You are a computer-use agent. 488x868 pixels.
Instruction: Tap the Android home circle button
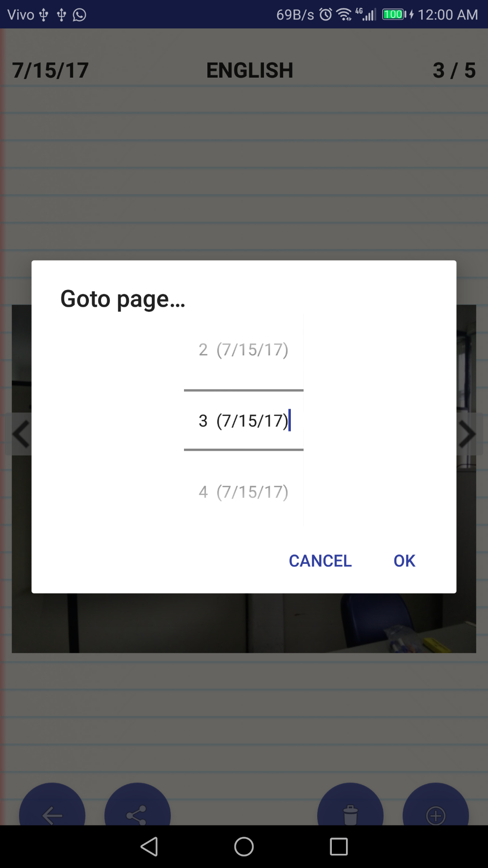(244, 847)
